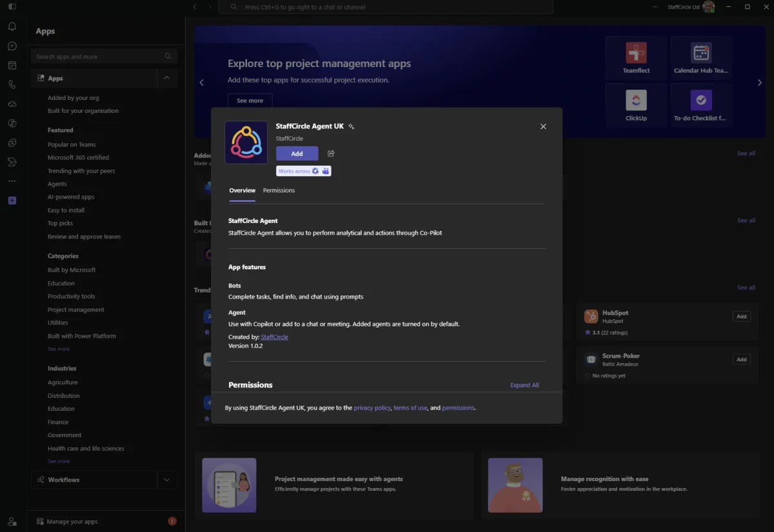The height and width of the screenshot is (532, 774).
Task: Click Expand All in the Permissions section
Action: point(524,385)
